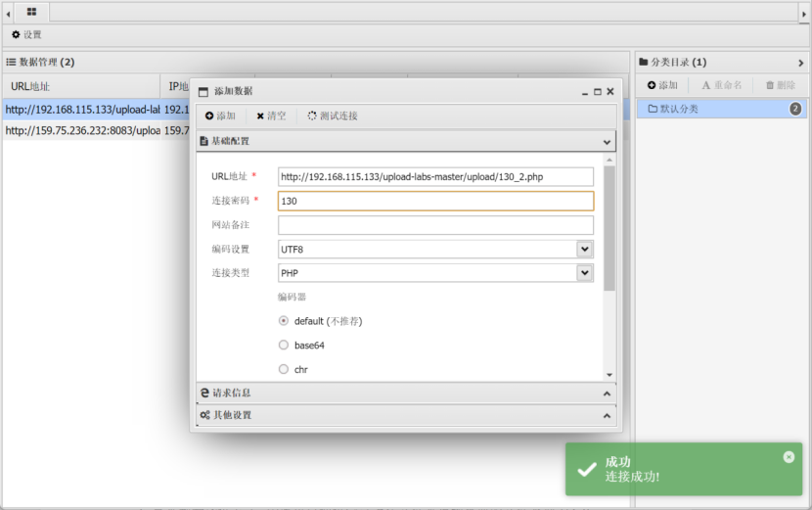Open the home grid tab icon
Image resolution: width=812 pixels, height=510 pixels.
tap(31, 12)
